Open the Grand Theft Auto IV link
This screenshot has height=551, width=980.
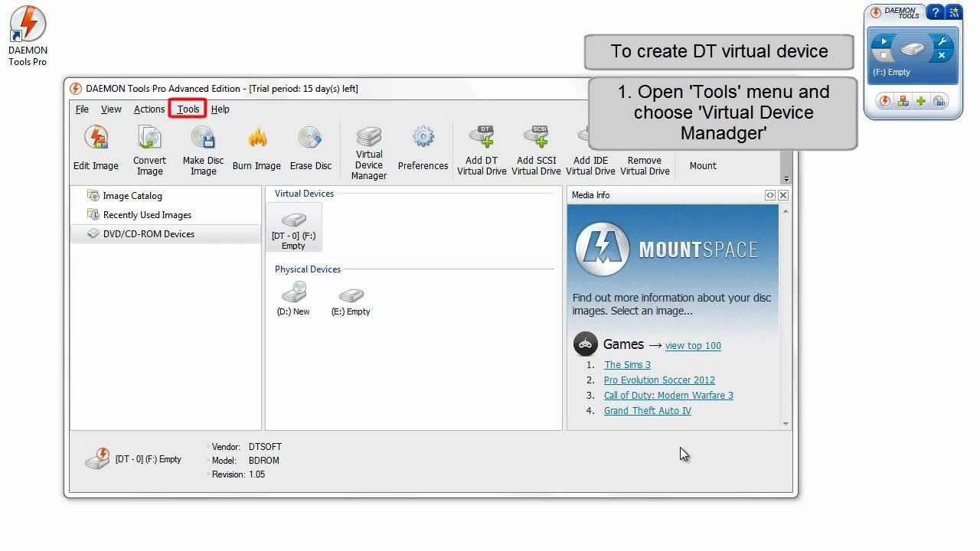(x=647, y=411)
